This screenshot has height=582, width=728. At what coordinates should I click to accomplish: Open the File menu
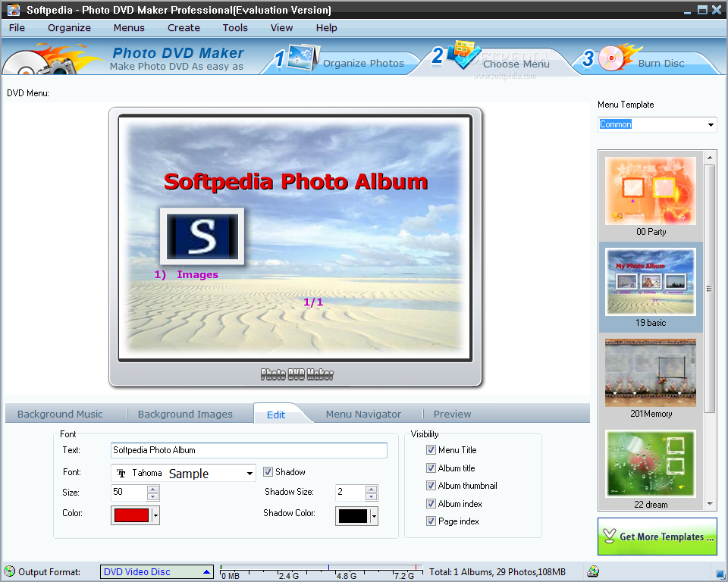coord(17,28)
